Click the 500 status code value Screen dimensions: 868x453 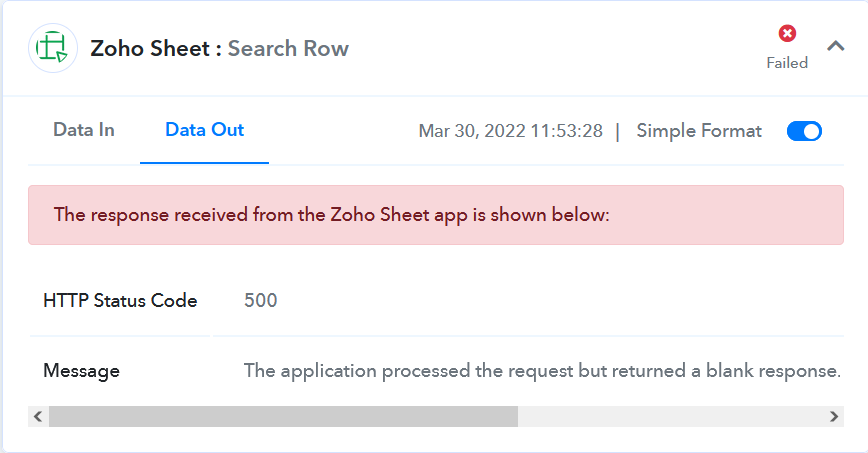pos(261,300)
